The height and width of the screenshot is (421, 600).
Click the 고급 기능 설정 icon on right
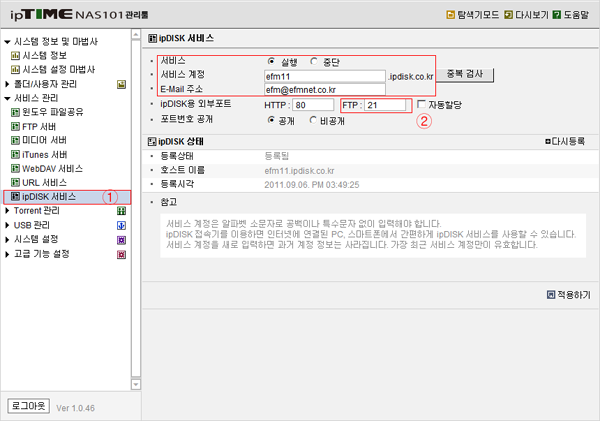(x=121, y=253)
